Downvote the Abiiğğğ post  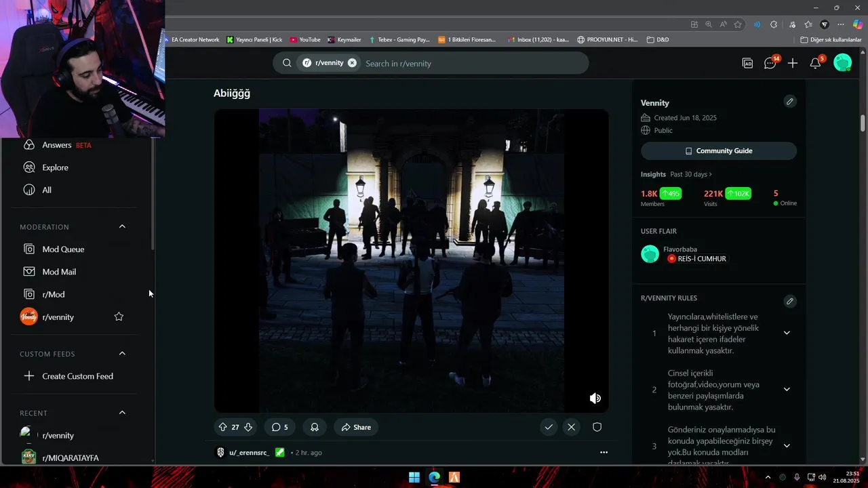point(248,427)
